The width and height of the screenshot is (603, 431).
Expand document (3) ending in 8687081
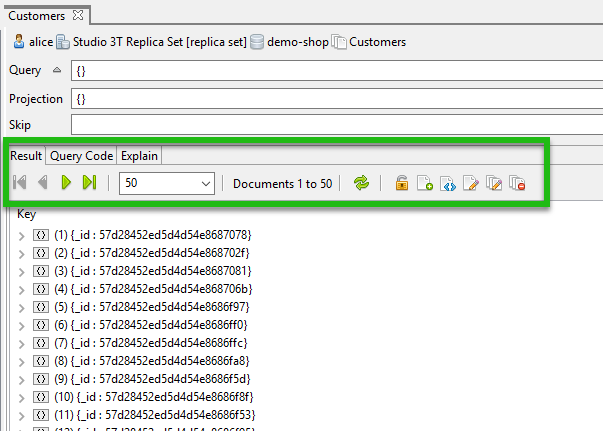(22, 272)
